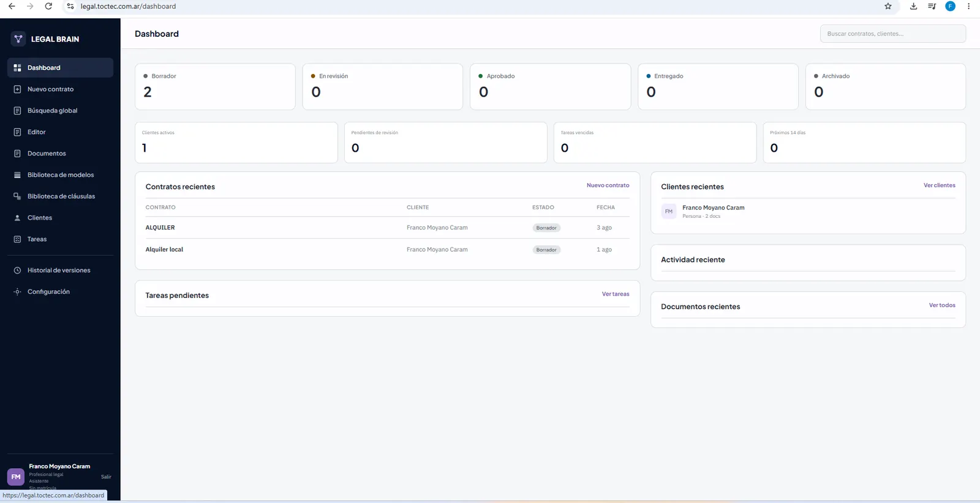Click the Nuevo contrato link in Contratos recientes
The width and height of the screenshot is (980, 503).
608,185
